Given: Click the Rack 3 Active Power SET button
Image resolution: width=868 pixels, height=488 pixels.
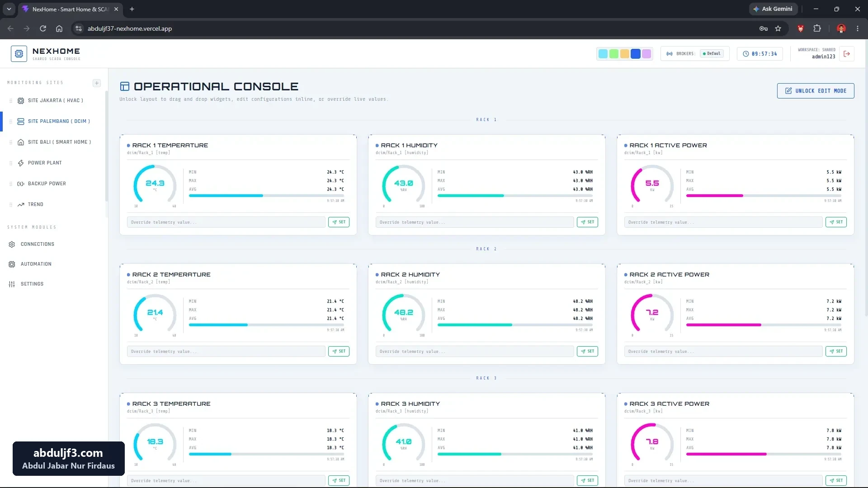Looking at the screenshot, I should pyautogui.click(x=836, y=481).
